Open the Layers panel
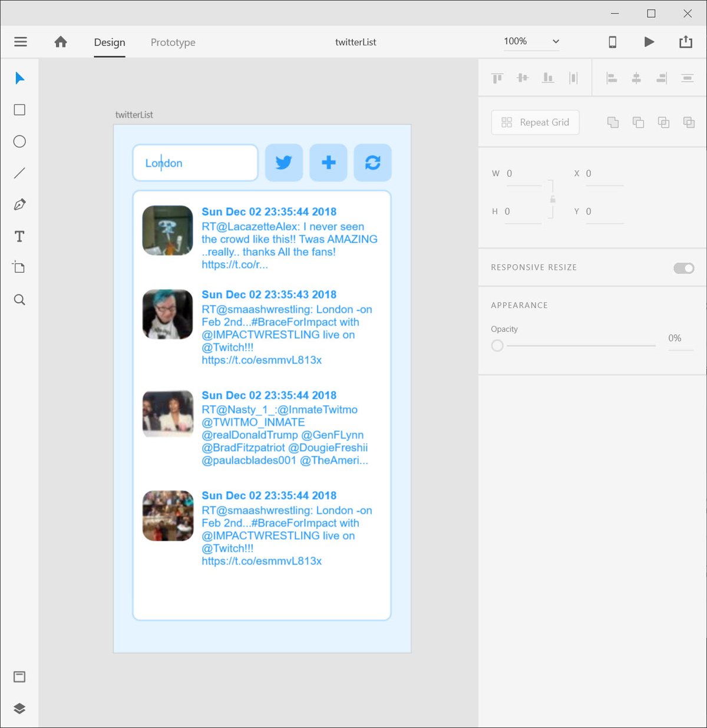The width and height of the screenshot is (707, 728). [x=19, y=709]
